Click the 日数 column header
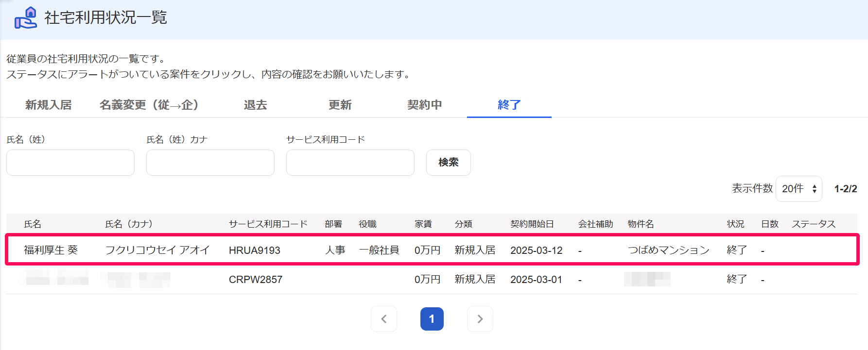Viewport: 868px width, 350px height. 770,224
